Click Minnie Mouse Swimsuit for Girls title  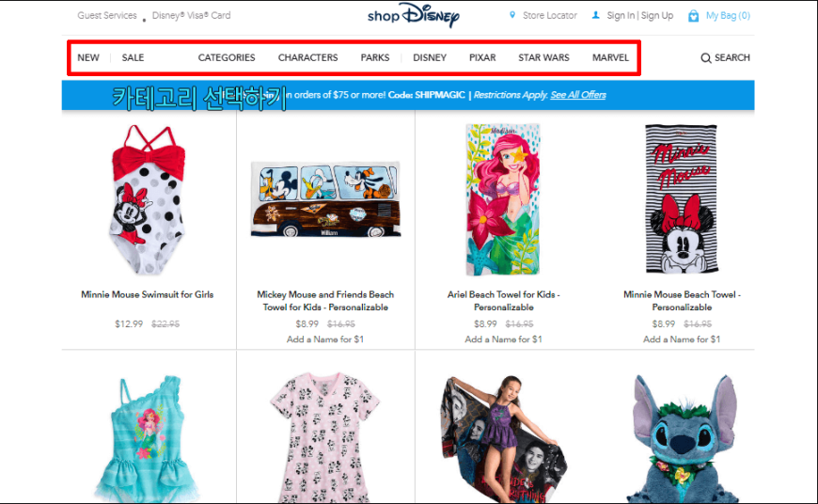(147, 294)
